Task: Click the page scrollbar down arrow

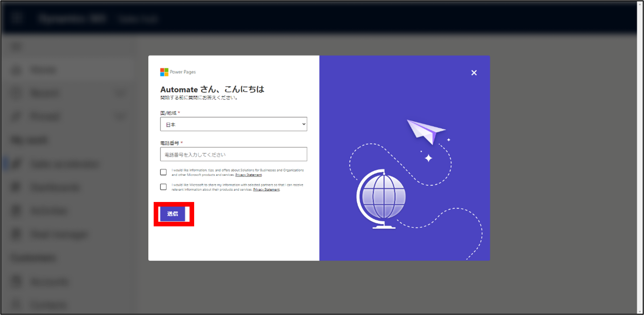Action: 640,311
